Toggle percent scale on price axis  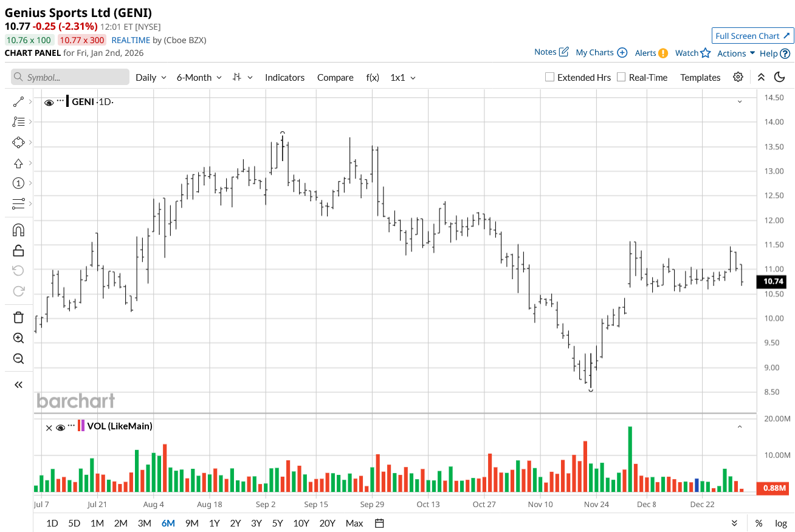[x=759, y=523]
